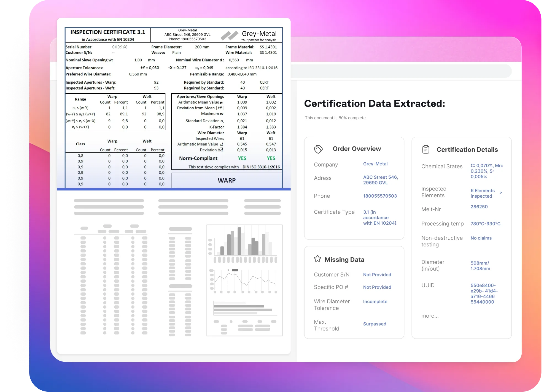544x392 pixels.
Task: Click the green Warp 'YES' norm-compliant value
Action: 242,158
